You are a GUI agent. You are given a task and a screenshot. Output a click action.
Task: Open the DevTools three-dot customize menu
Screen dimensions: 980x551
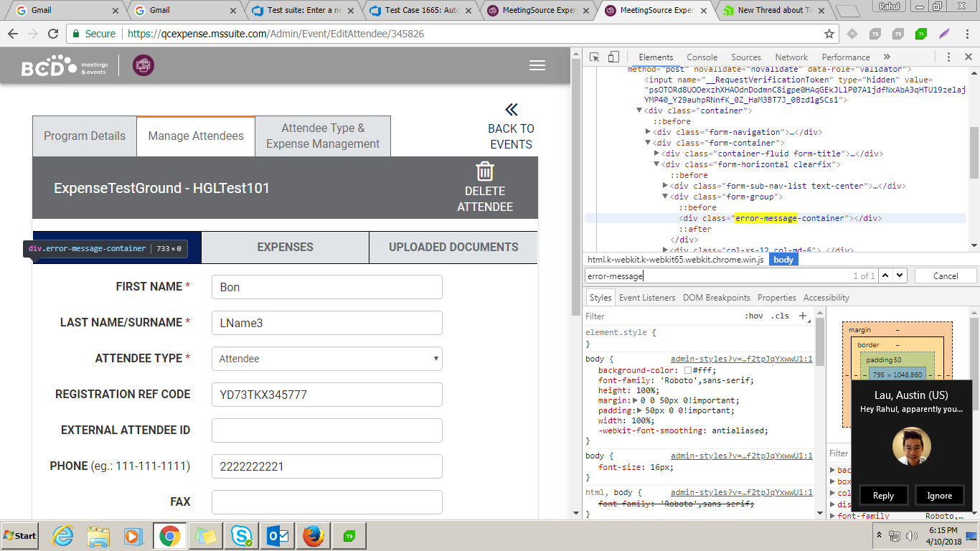948,57
